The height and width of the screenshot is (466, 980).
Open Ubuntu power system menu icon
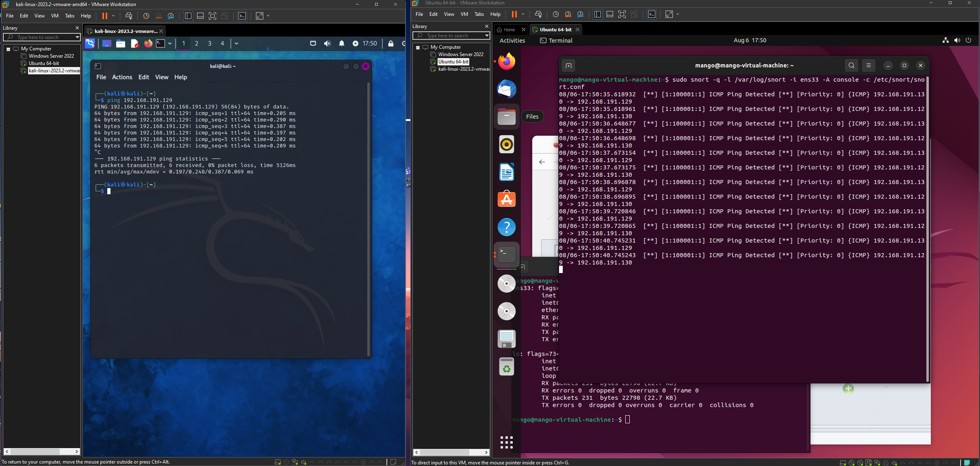click(x=969, y=40)
